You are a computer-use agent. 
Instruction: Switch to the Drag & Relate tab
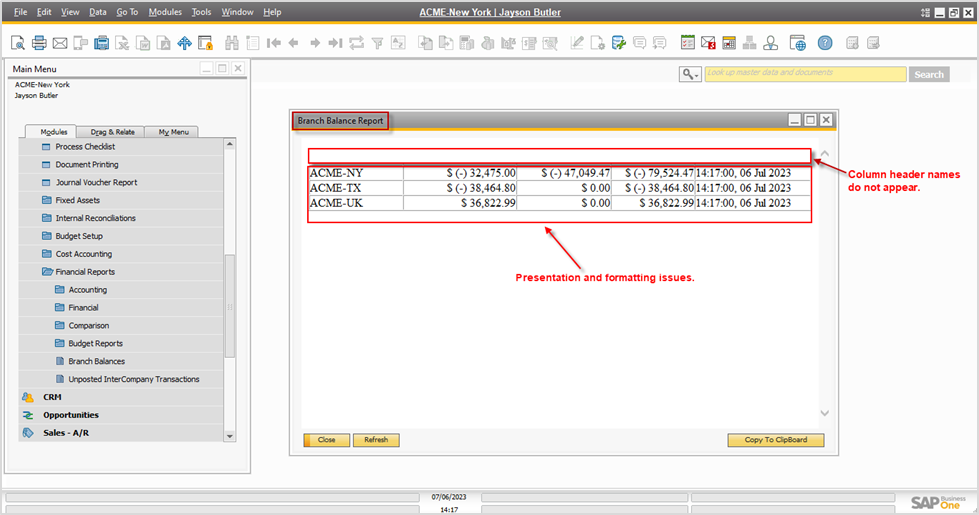click(x=112, y=132)
